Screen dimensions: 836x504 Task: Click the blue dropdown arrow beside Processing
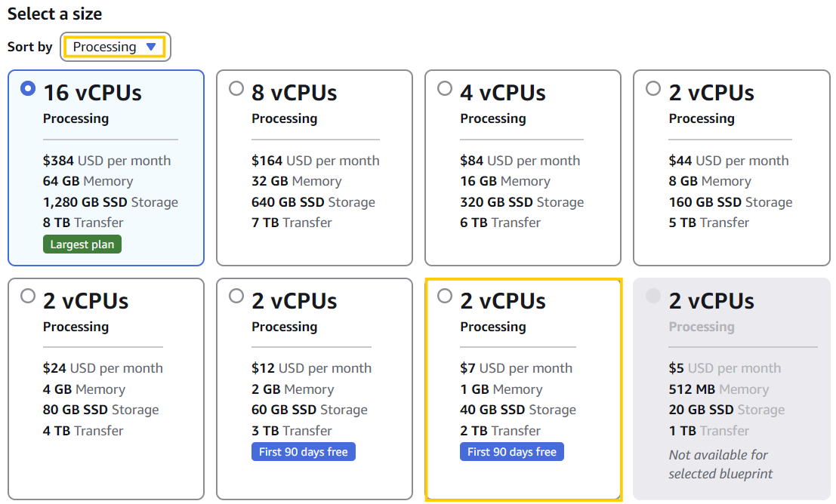click(151, 47)
